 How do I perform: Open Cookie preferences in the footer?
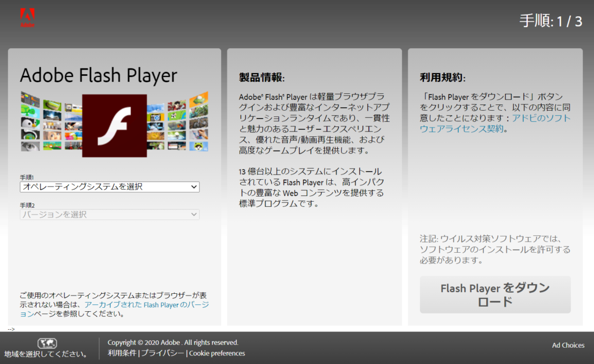coord(217,354)
